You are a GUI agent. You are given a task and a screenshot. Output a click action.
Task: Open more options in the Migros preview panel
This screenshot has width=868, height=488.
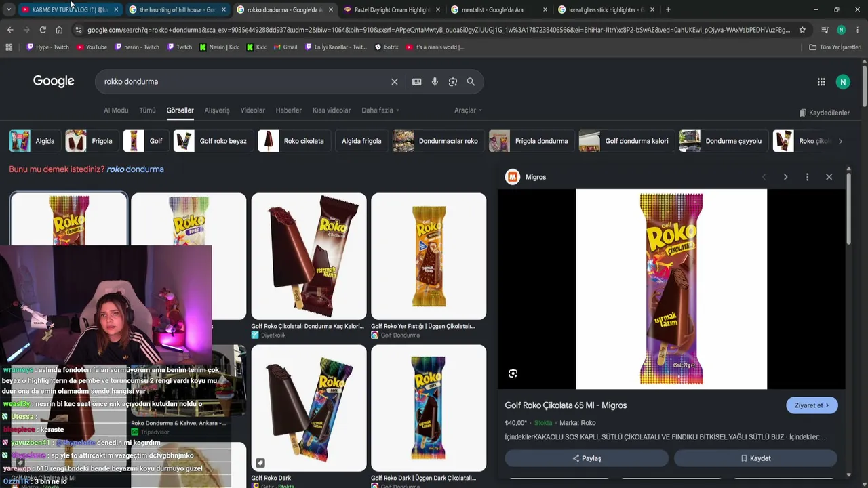coord(807,177)
